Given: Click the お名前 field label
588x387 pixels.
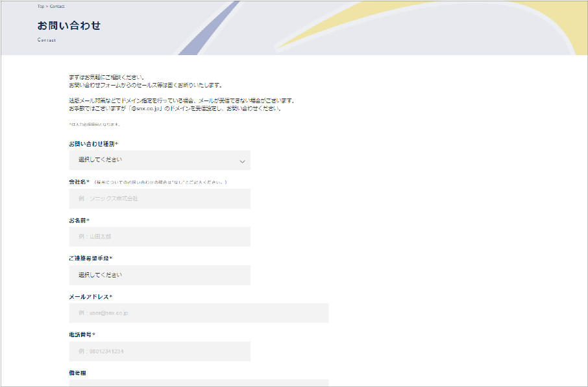Looking at the screenshot, I should pos(79,220).
